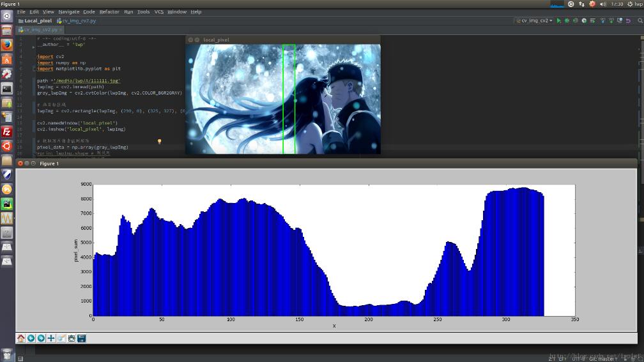Open Ubuntu Dash search in launcher
This screenshot has width=644, height=362.
point(6,16)
